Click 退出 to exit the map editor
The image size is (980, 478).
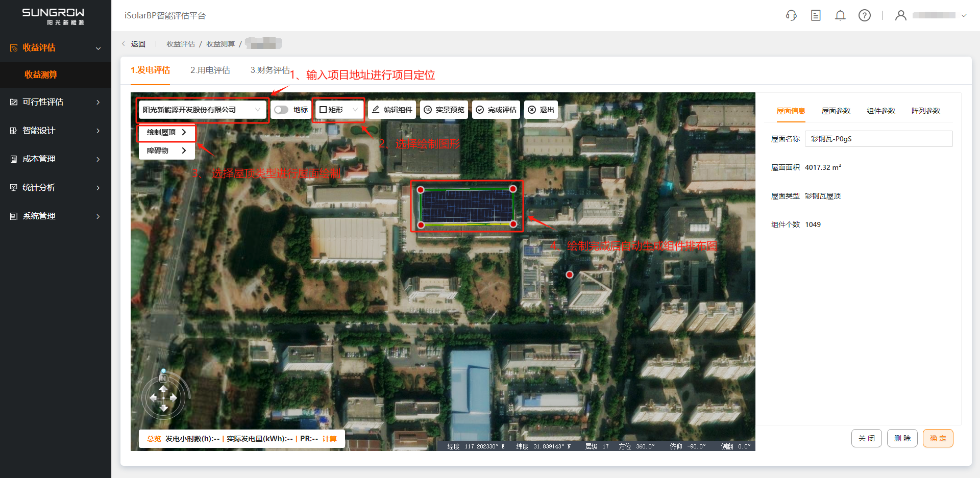541,110
